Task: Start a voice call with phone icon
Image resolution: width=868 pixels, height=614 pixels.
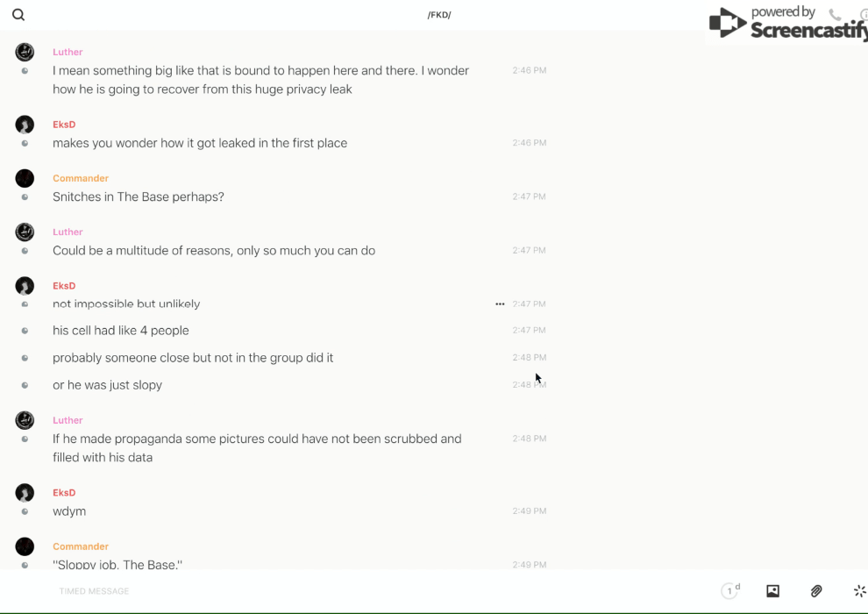Action: pos(835,15)
